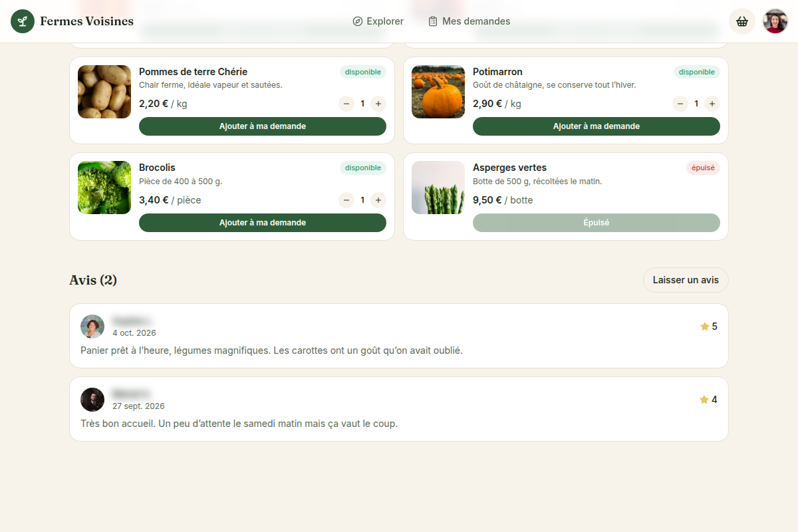The width and height of the screenshot is (798, 532).
Task: Go to the Explorer menu item
Action: (378, 21)
